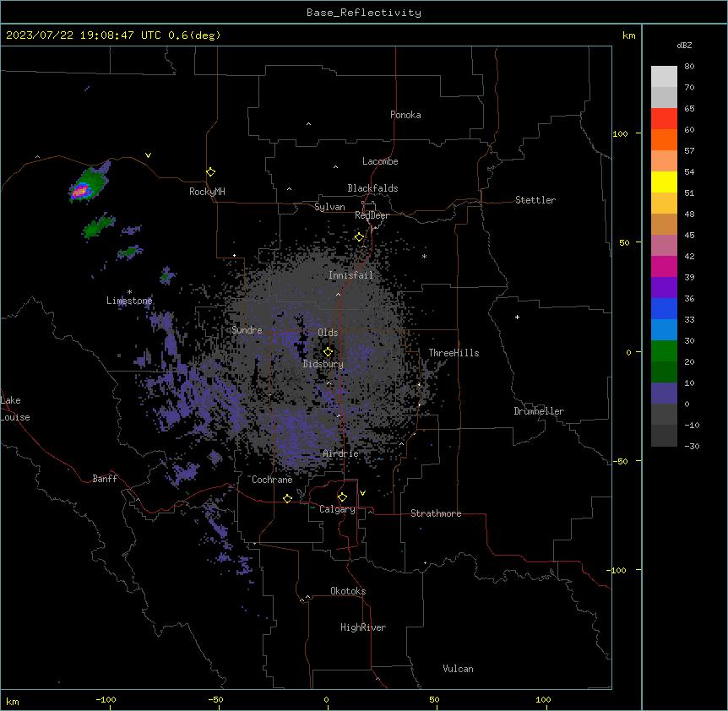This screenshot has width=728, height=711.
Task: Click the yellow station marker south of RedDeer
Action: (x=359, y=237)
